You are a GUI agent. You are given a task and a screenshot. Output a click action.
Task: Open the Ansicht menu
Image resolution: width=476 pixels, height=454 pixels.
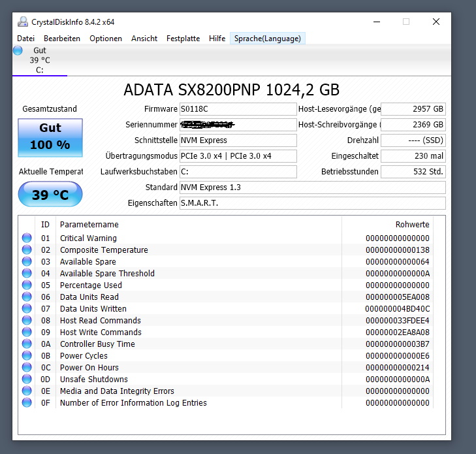pos(144,39)
